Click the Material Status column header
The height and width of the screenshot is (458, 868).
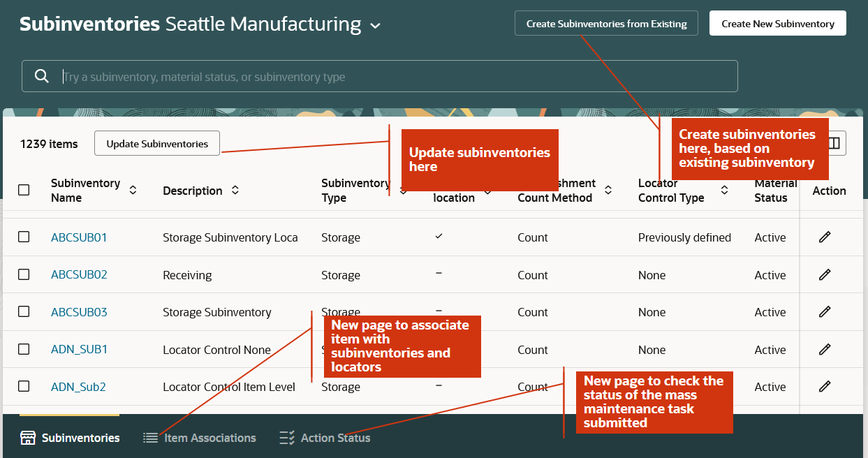coord(776,191)
